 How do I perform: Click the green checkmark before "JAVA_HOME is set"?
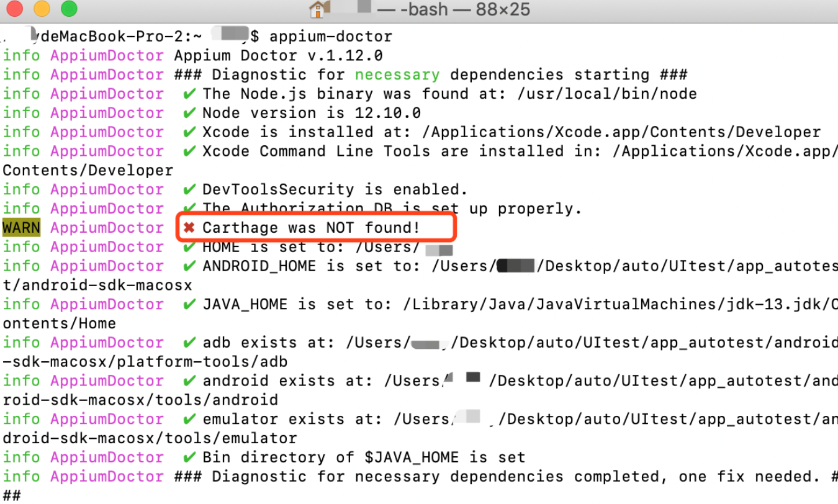coord(189,305)
